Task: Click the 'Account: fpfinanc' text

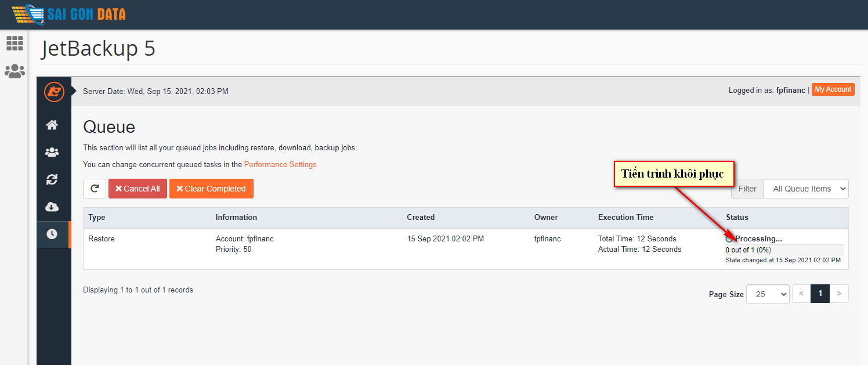Action: tap(244, 238)
